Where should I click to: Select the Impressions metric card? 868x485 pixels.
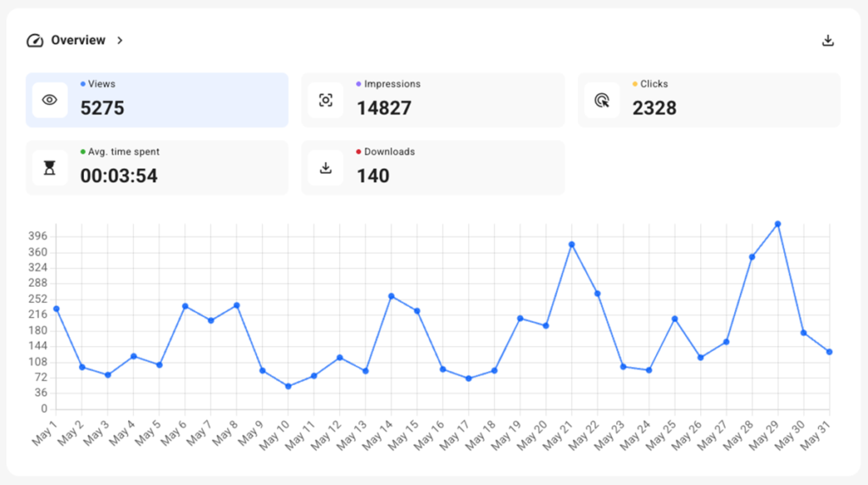(433, 100)
